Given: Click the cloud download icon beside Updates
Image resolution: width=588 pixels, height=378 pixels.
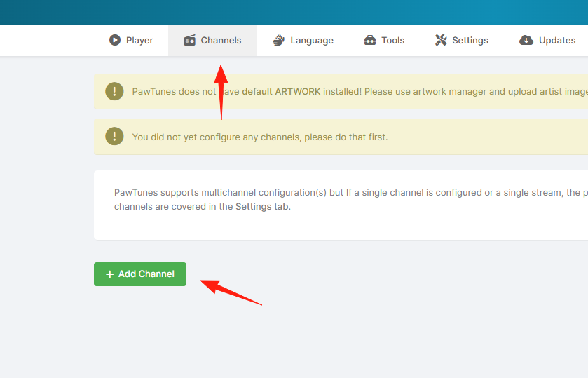Looking at the screenshot, I should pos(526,40).
